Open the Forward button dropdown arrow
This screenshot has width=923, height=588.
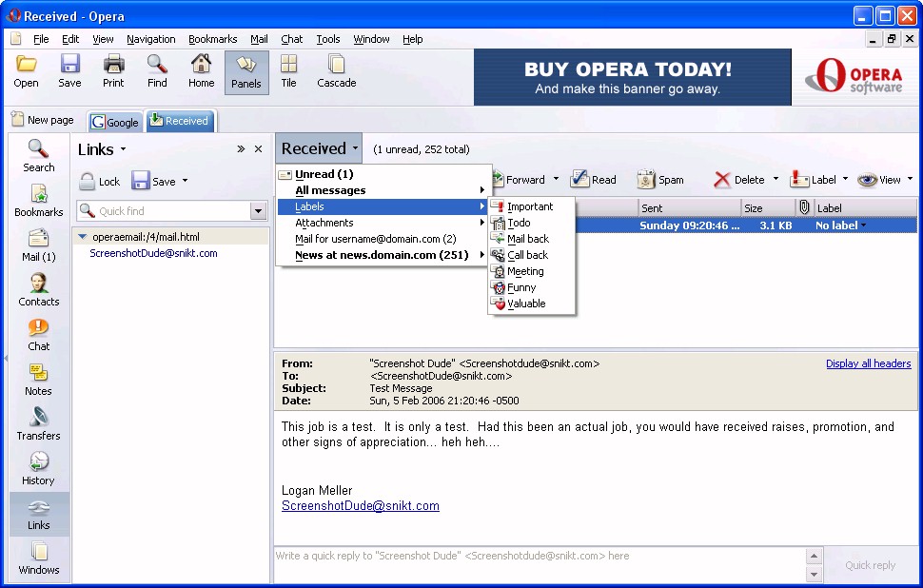pyautogui.click(x=556, y=179)
